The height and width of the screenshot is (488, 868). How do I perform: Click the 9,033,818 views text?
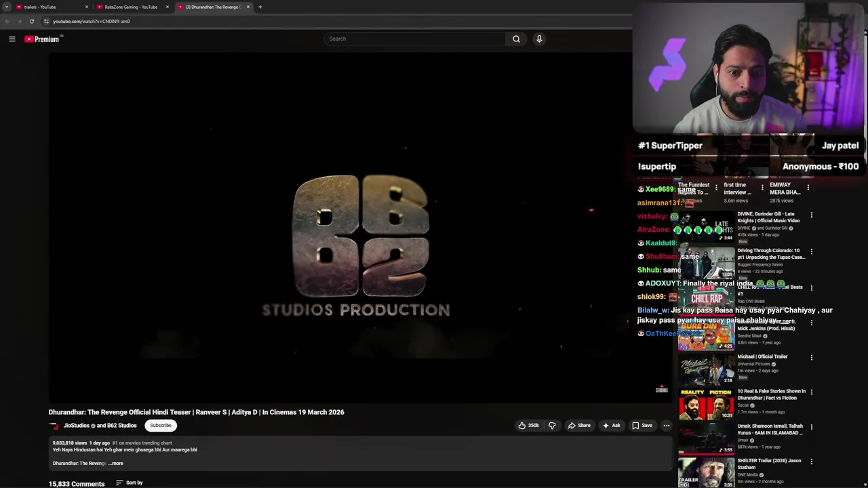(70, 443)
